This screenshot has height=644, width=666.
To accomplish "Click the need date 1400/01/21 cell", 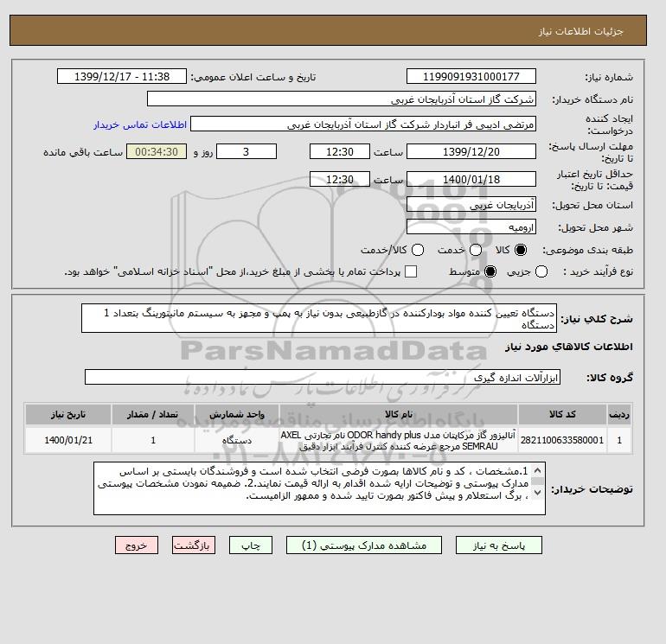I will coord(68,440).
